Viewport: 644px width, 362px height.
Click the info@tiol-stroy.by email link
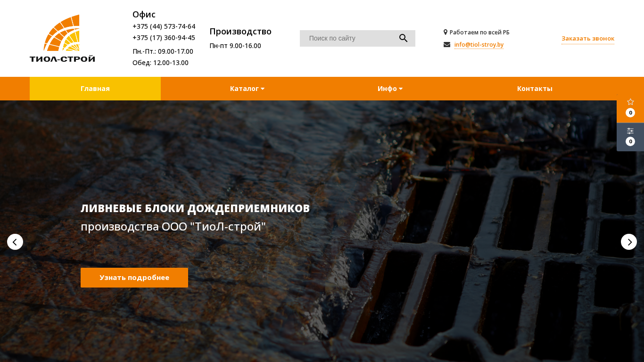click(x=479, y=45)
